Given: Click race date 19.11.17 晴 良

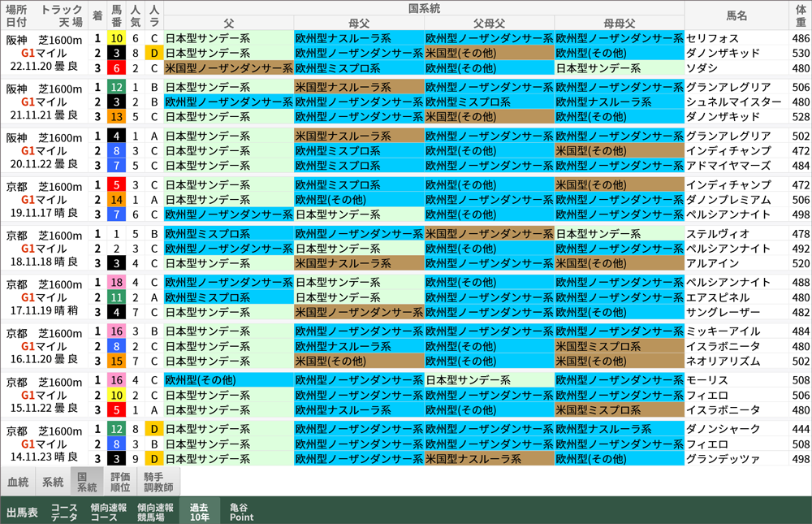Looking at the screenshot, I should tap(44, 213).
